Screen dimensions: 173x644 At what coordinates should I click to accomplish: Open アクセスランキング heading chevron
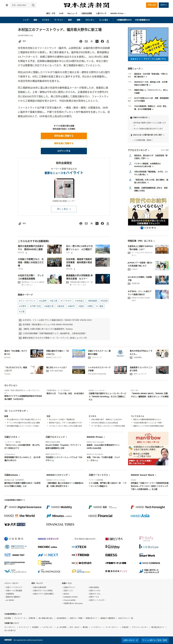148,150
